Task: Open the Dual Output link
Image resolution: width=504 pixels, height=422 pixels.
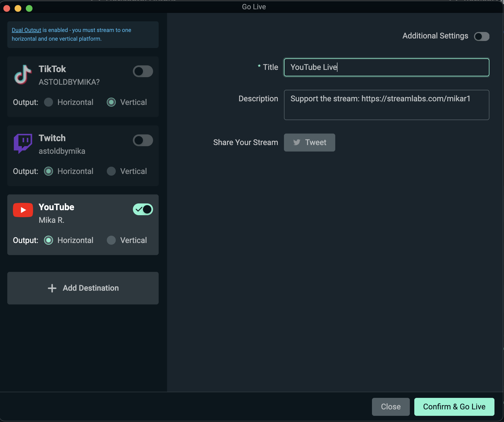Action: click(x=26, y=30)
